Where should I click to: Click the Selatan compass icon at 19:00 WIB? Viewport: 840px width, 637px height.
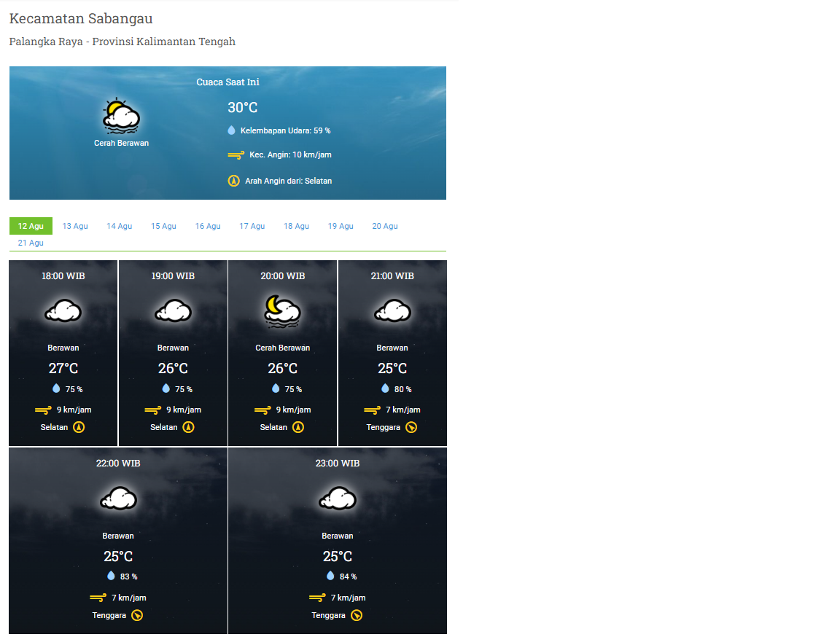click(189, 427)
